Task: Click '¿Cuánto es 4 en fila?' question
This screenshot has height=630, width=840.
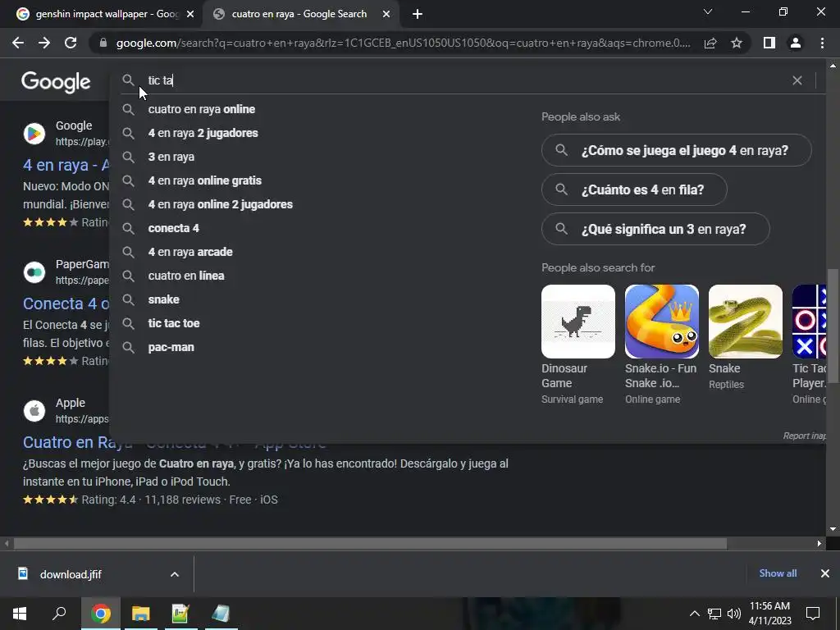Action: [634, 189]
